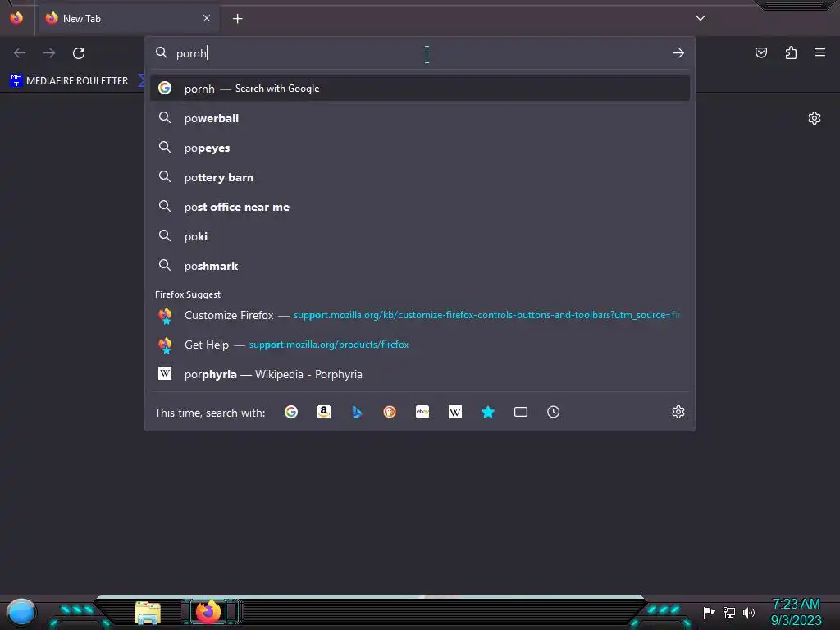Open search settings gear in suggestions panel
The width and height of the screenshot is (840, 630).
(x=678, y=412)
